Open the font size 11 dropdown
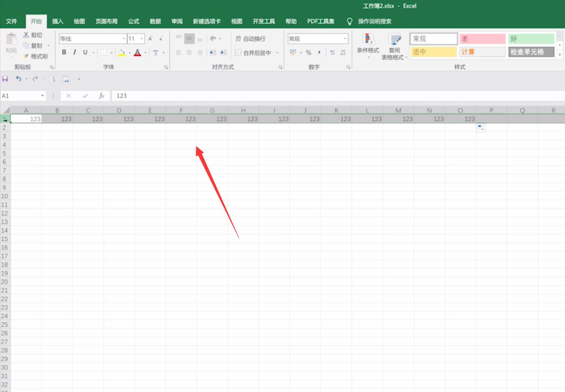 (142, 39)
